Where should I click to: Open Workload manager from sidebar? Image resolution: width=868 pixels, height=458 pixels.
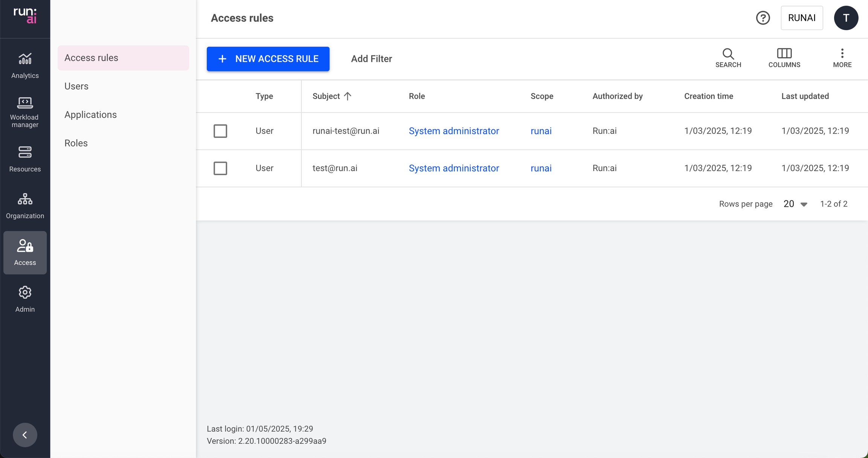point(25,112)
